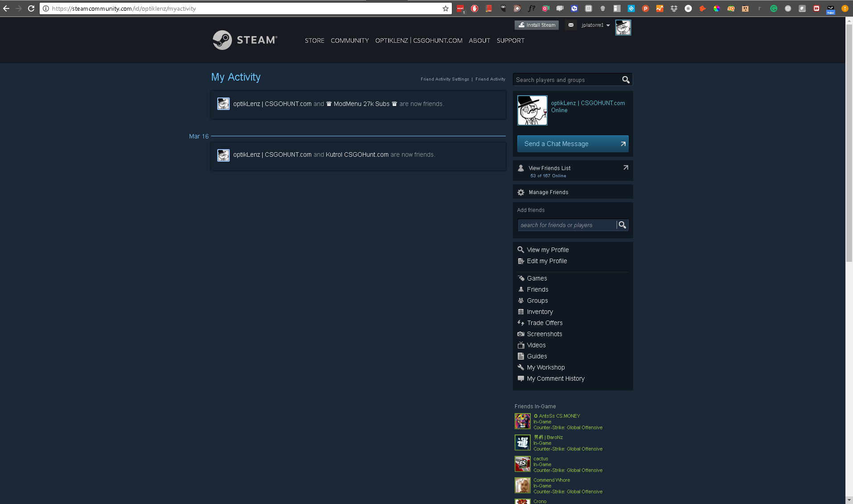
Task: Open the Screenshots link
Action: pos(544,334)
